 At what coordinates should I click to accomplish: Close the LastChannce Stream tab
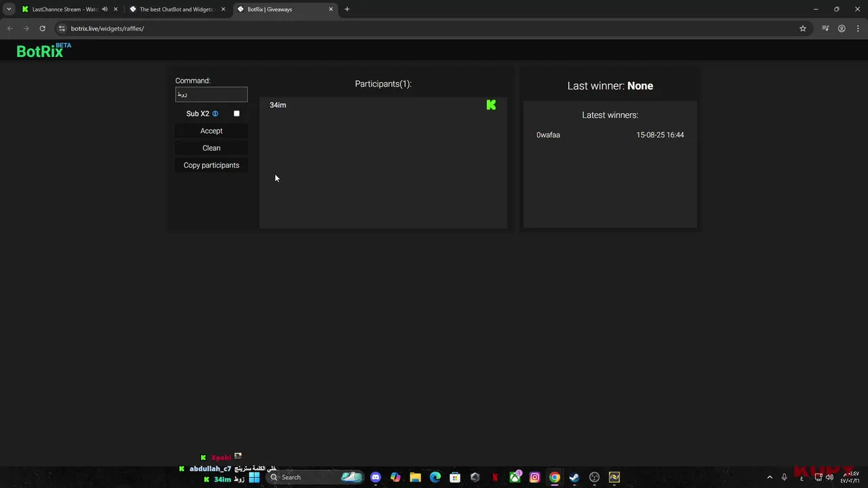(x=115, y=9)
